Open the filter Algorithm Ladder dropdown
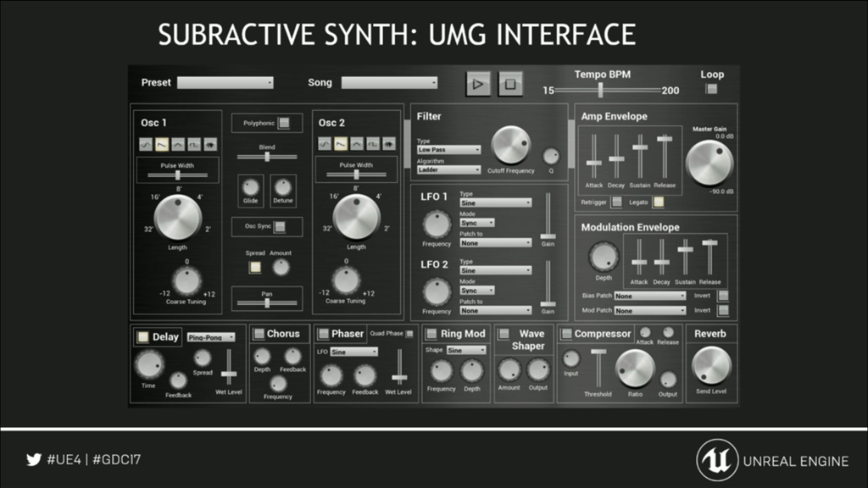868x488 pixels. coord(449,169)
